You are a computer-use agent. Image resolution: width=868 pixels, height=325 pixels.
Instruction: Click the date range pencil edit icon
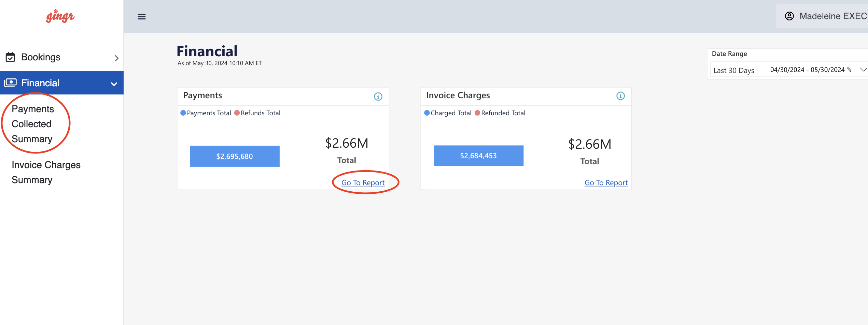point(850,70)
